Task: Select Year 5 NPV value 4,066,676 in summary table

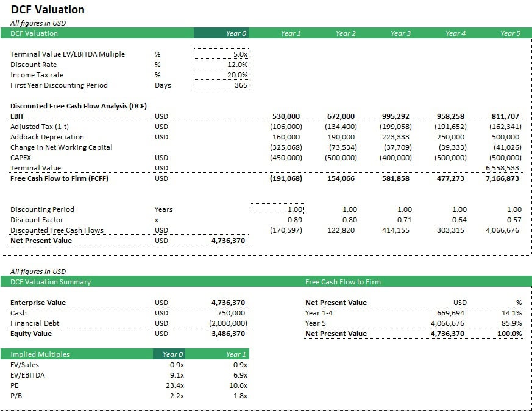Action: [x=447, y=323]
